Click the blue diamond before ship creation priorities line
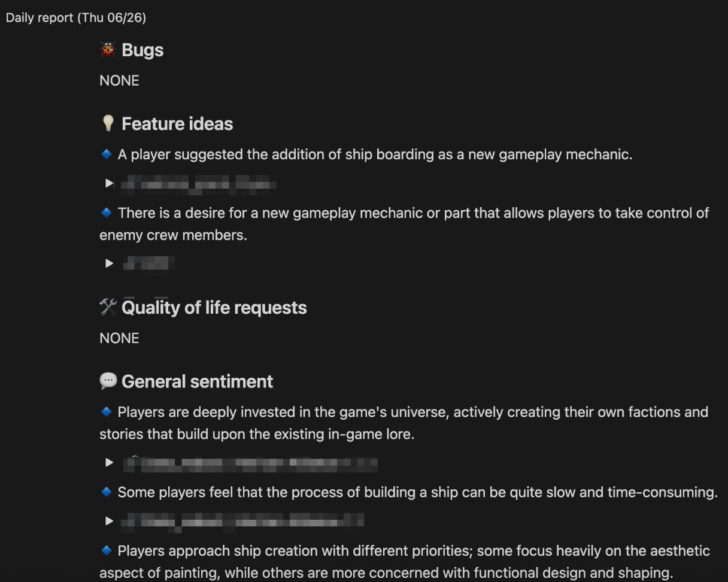This screenshot has height=582, width=728. pos(107,550)
